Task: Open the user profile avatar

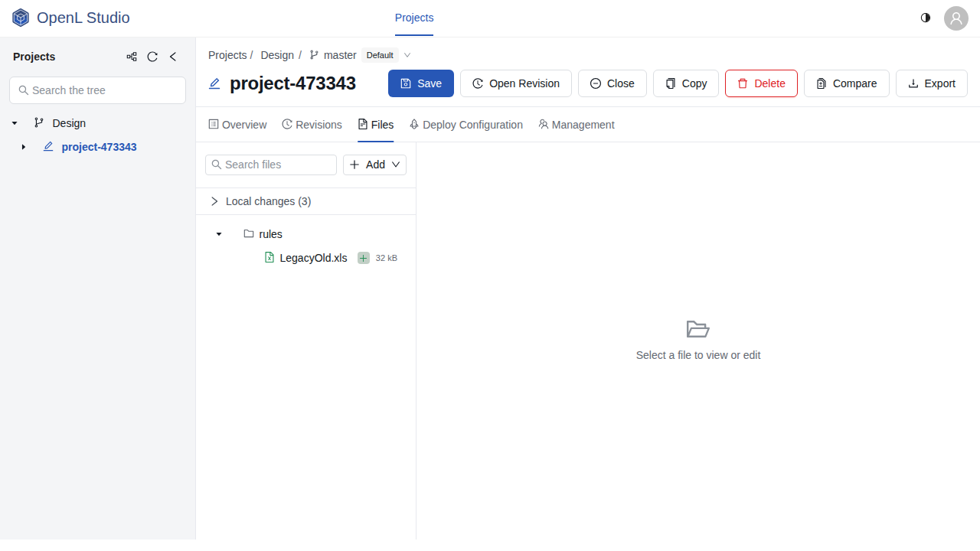Action: (x=956, y=18)
